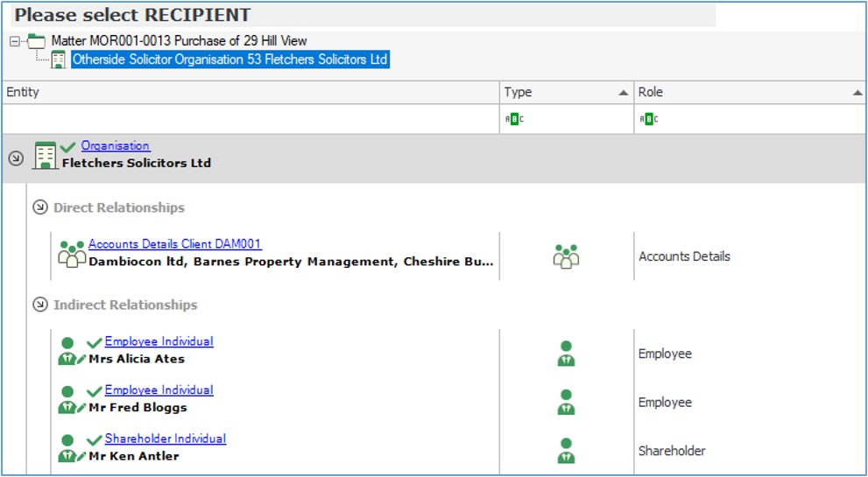Open the Shareholder Individual link
868x477 pixels.
pyautogui.click(x=165, y=438)
